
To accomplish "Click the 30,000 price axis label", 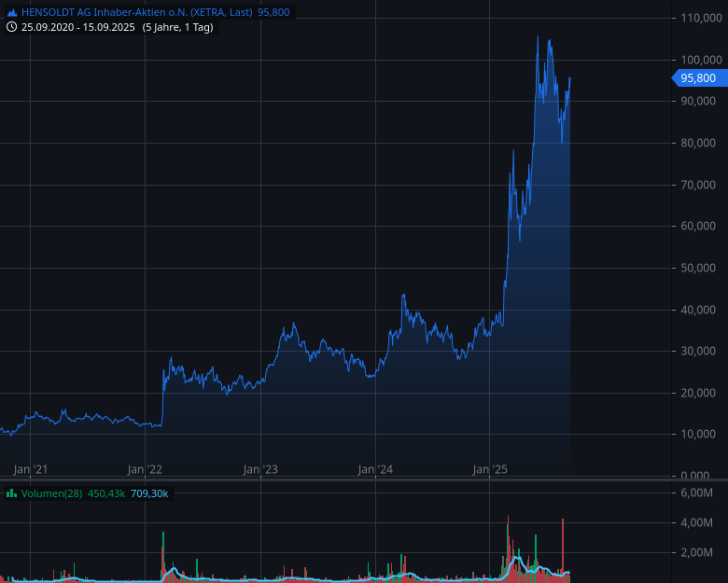I will coord(698,351).
